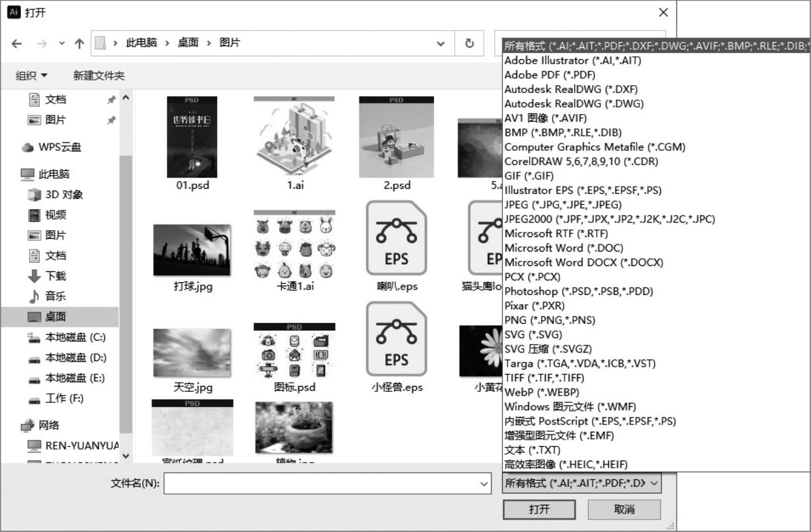
Task: Choose TIFF (*.TIF,*.TIFF) format
Action: click(656, 377)
